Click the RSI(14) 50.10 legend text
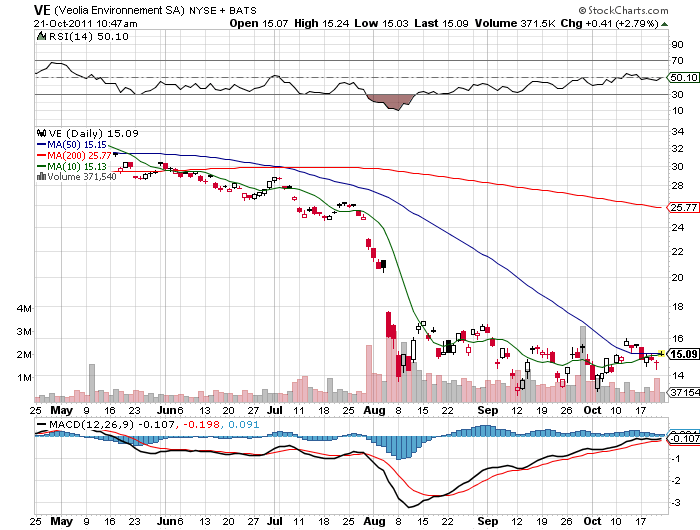This screenshot has height=530, width=700. (88, 36)
